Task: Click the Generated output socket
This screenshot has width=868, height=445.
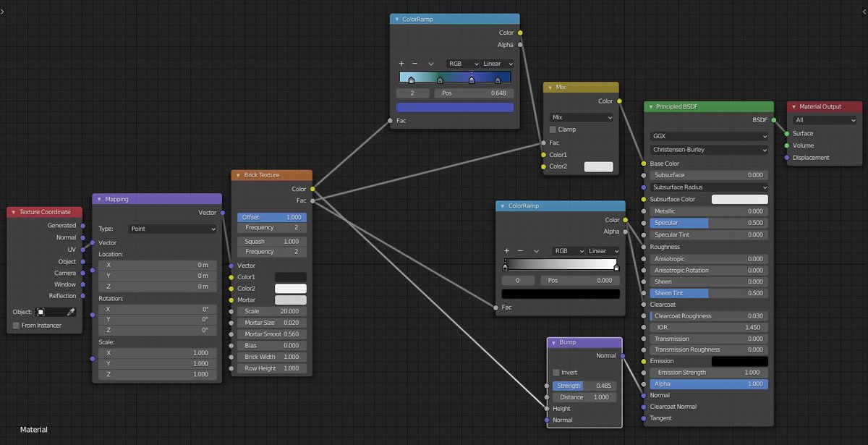Action: (82, 226)
